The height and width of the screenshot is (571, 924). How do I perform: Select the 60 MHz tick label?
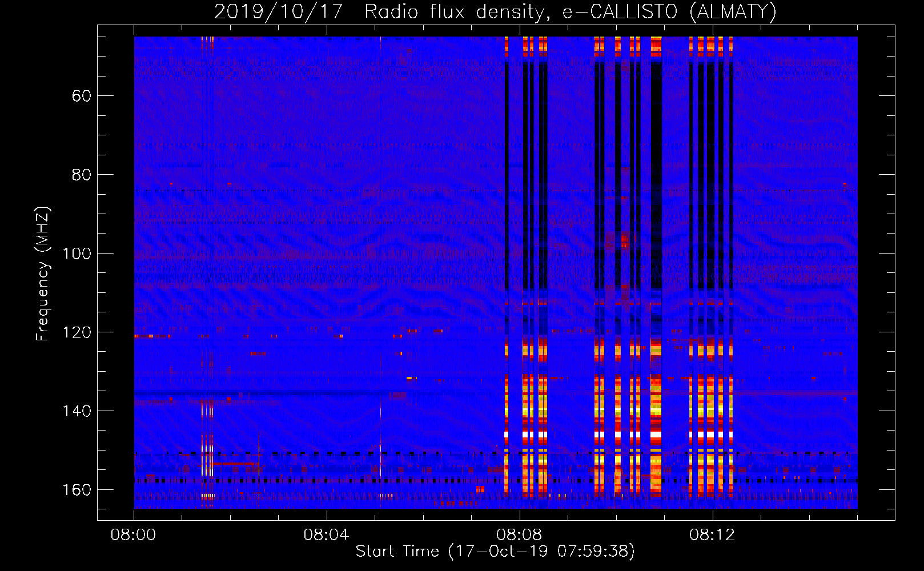click(x=82, y=96)
